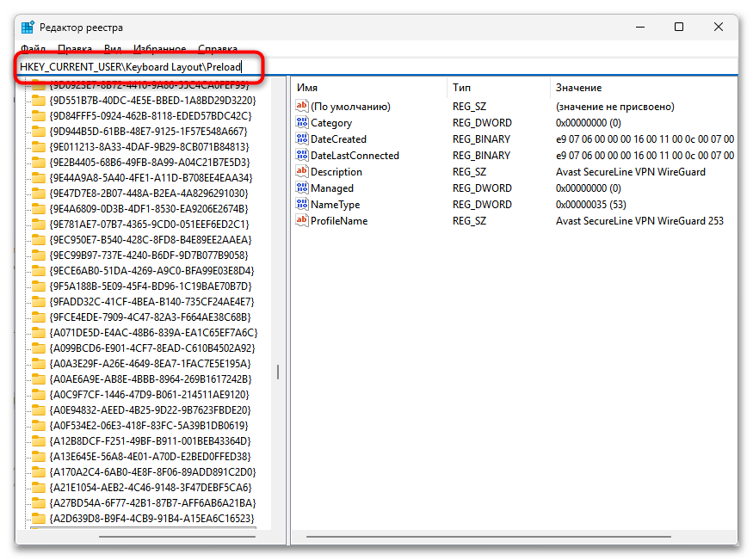Select the {A0F534E2-06E3-418F-83FC-5A39B1DB0619} key
This screenshot has width=753, height=560.
click(x=149, y=425)
